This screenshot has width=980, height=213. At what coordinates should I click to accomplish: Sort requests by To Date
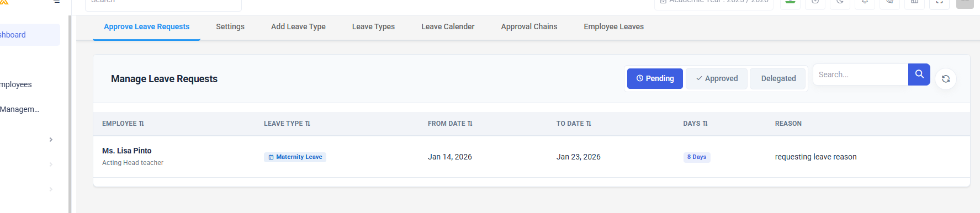click(574, 124)
